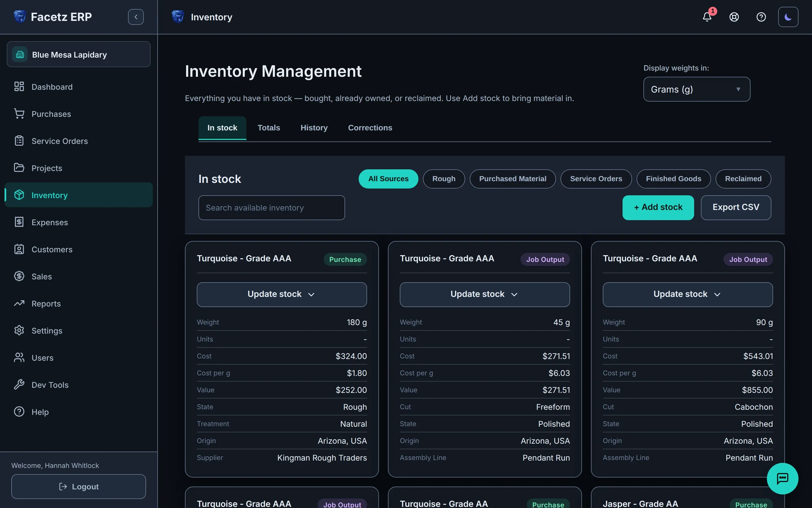Open the chat bubble widget
This screenshot has width=812, height=508.
pyautogui.click(x=782, y=478)
